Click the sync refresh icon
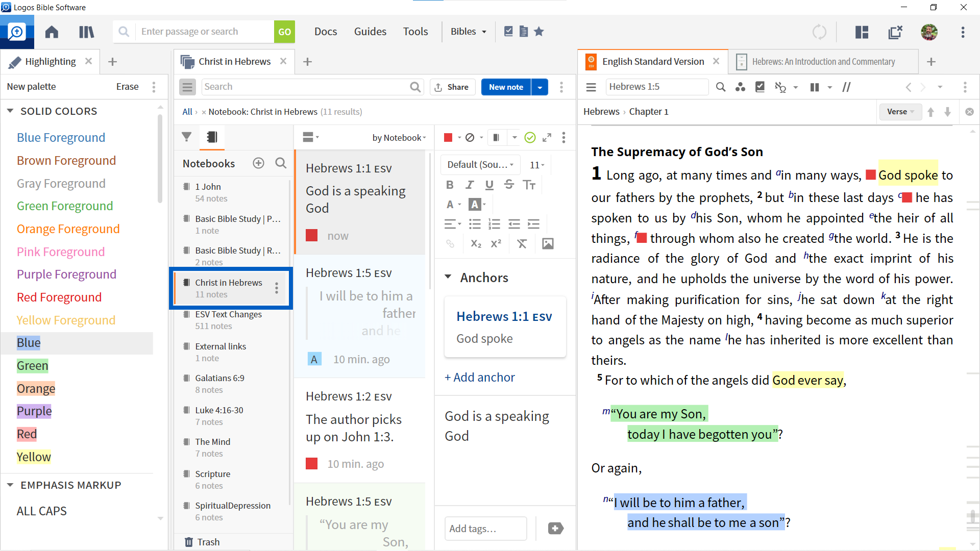The height and width of the screenshot is (551, 980). pyautogui.click(x=819, y=32)
